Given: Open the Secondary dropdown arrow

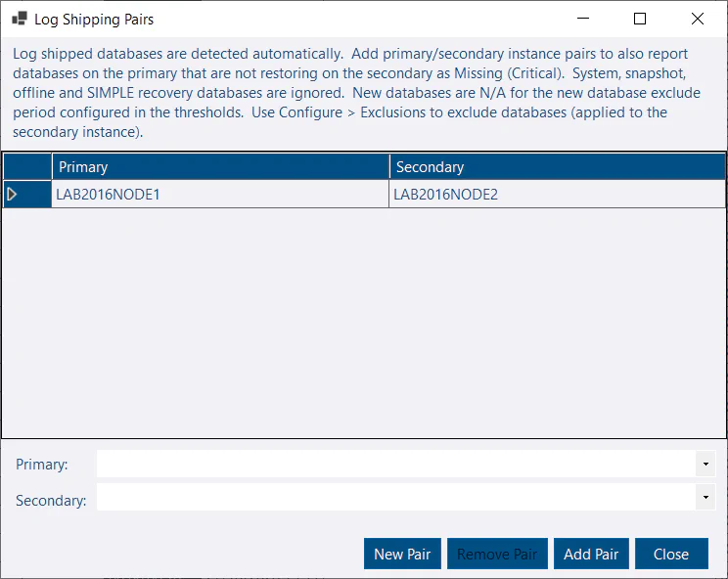Looking at the screenshot, I should pos(705,497).
